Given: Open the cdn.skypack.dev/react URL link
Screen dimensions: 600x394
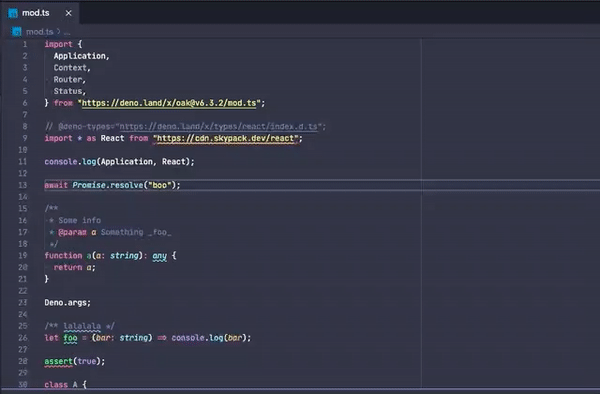Looking at the screenshot, I should click(225, 138).
